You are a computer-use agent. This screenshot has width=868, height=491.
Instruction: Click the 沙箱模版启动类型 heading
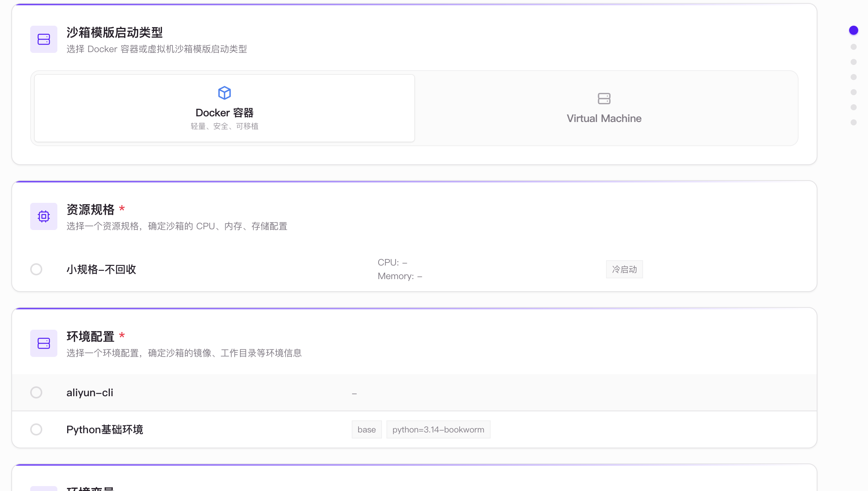click(x=115, y=32)
